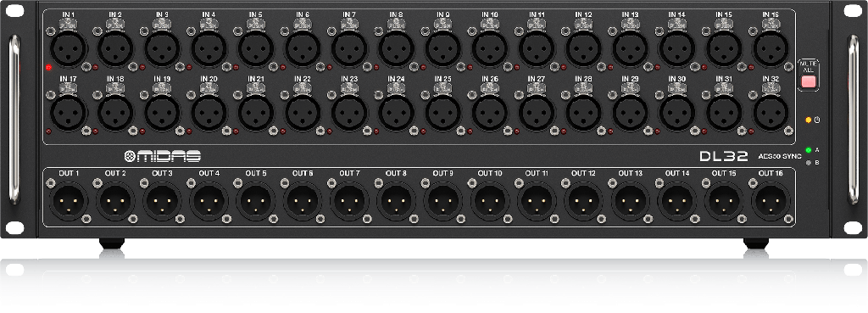Click the 'IN 26' label

[x=490, y=79]
